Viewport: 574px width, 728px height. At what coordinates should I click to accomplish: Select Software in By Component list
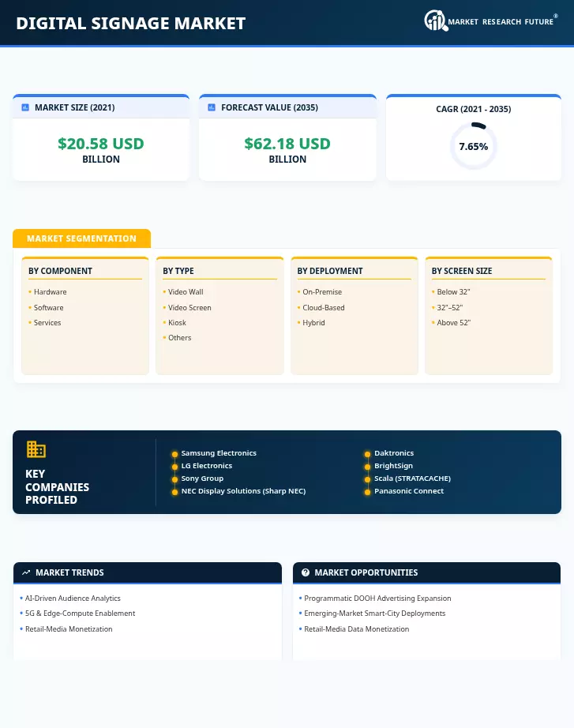point(49,308)
